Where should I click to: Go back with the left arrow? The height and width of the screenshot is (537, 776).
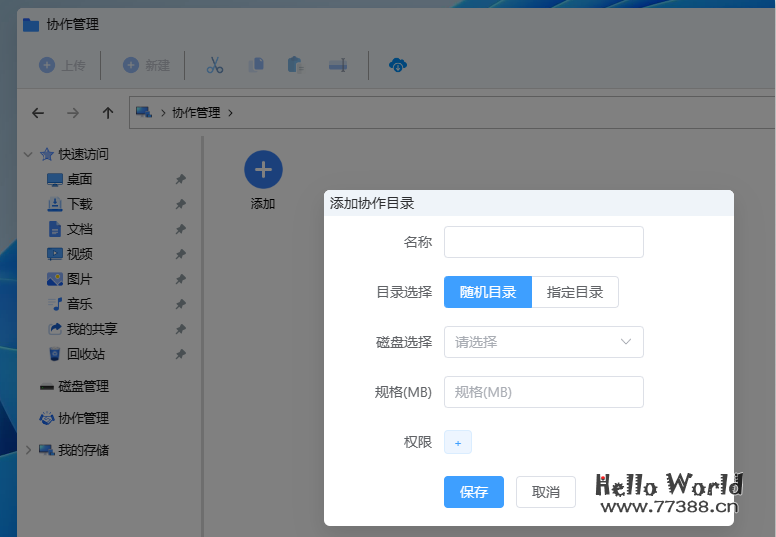coord(38,113)
